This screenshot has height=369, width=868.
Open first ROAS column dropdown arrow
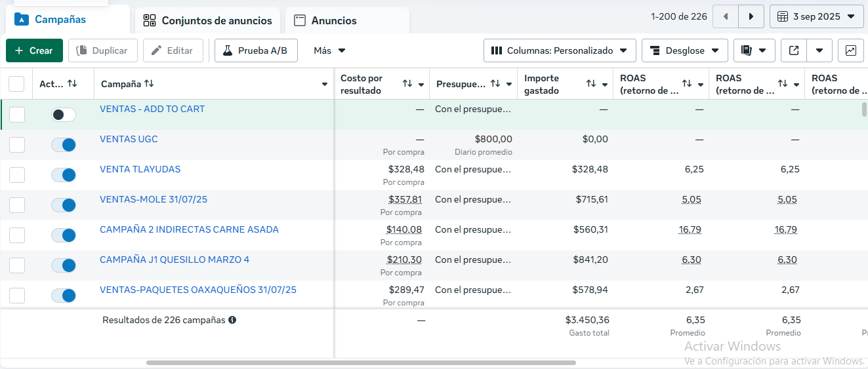[x=701, y=85]
